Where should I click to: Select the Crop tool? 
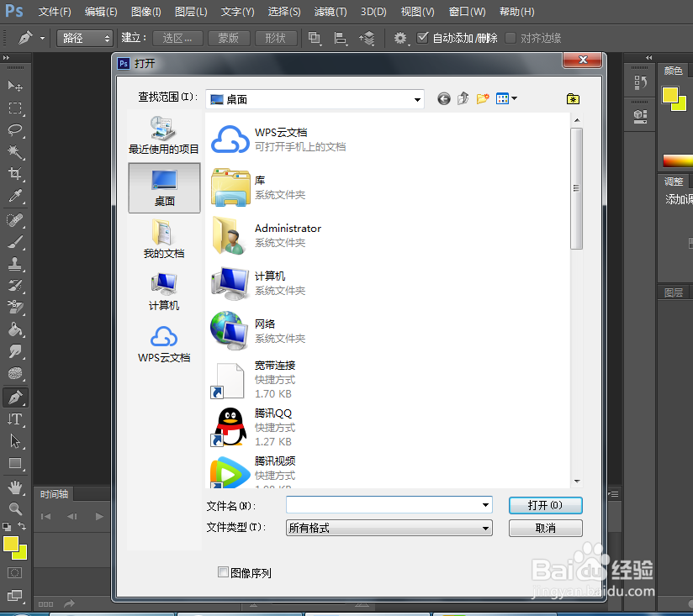(x=15, y=174)
